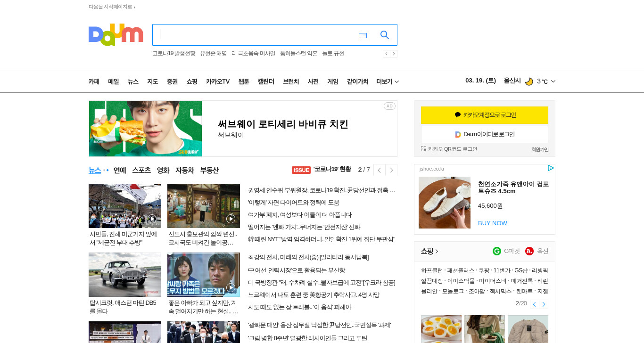Screen dimensions: 644x343
Task: Expand the weather dropdown arrow
Action: point(553,82)
